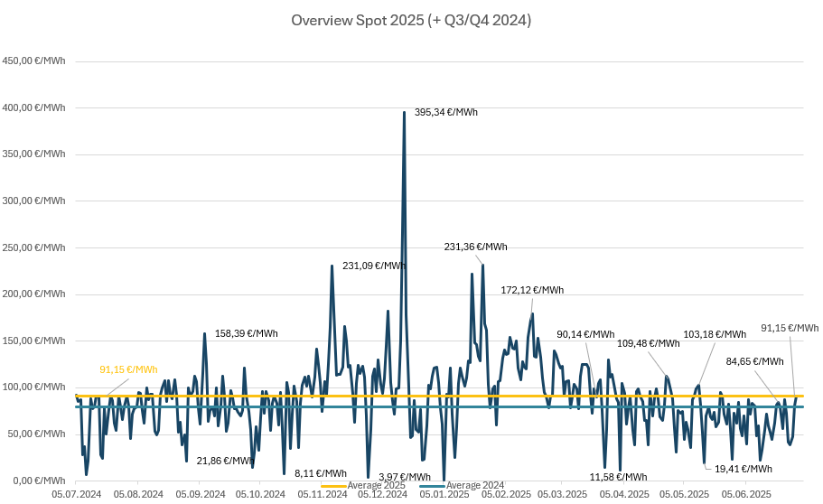Click the 158,39 €/MWh data label

point(246,333)
